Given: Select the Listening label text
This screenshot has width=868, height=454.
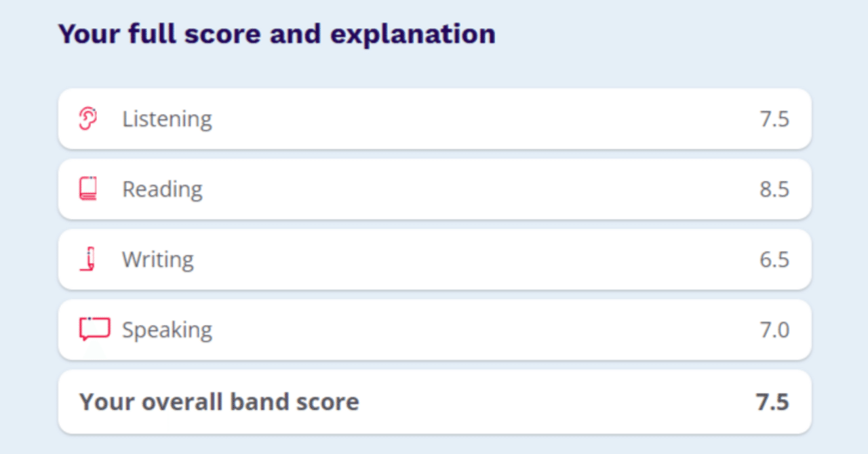Looking at the screenshot, I should [167, 119].
